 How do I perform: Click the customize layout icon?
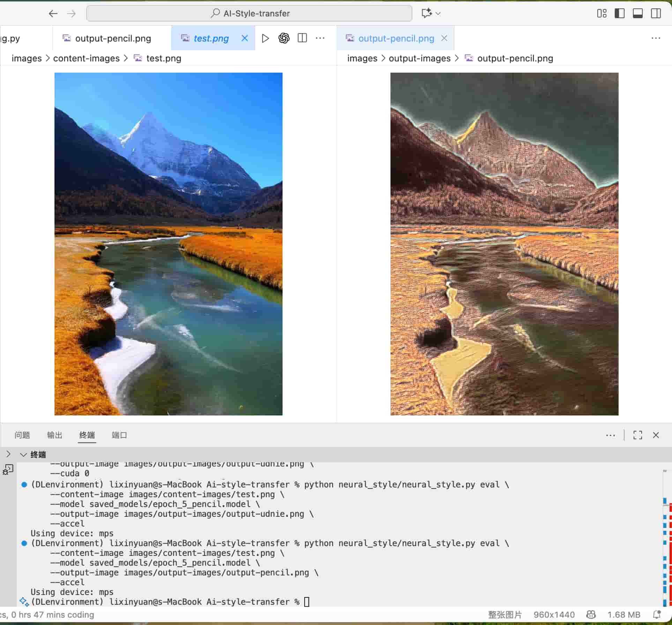[x=602, y=14]
